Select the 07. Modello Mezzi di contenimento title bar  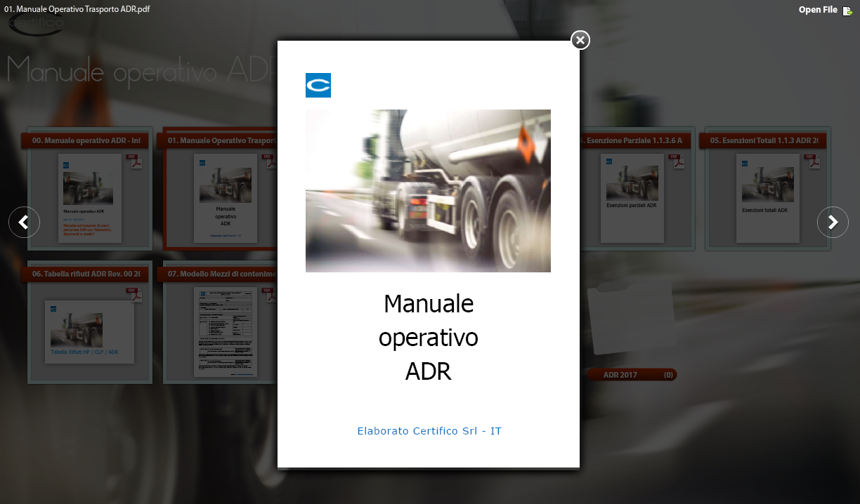click(218, 274)
